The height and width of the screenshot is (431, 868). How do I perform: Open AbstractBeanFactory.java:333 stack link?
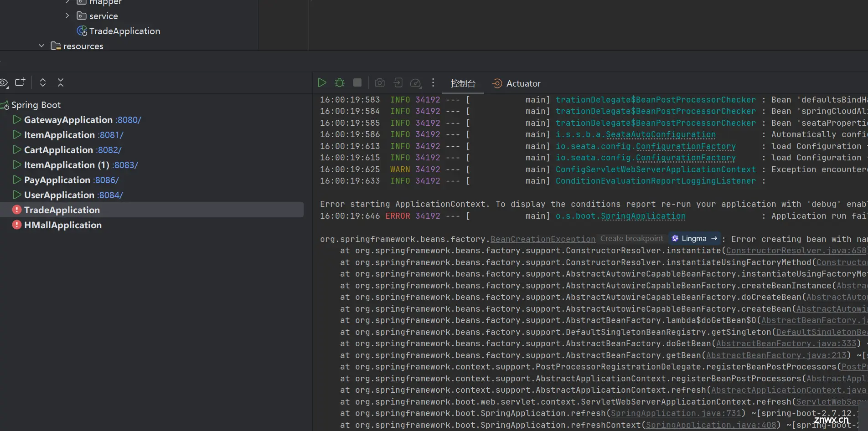(x=786, y=344)
